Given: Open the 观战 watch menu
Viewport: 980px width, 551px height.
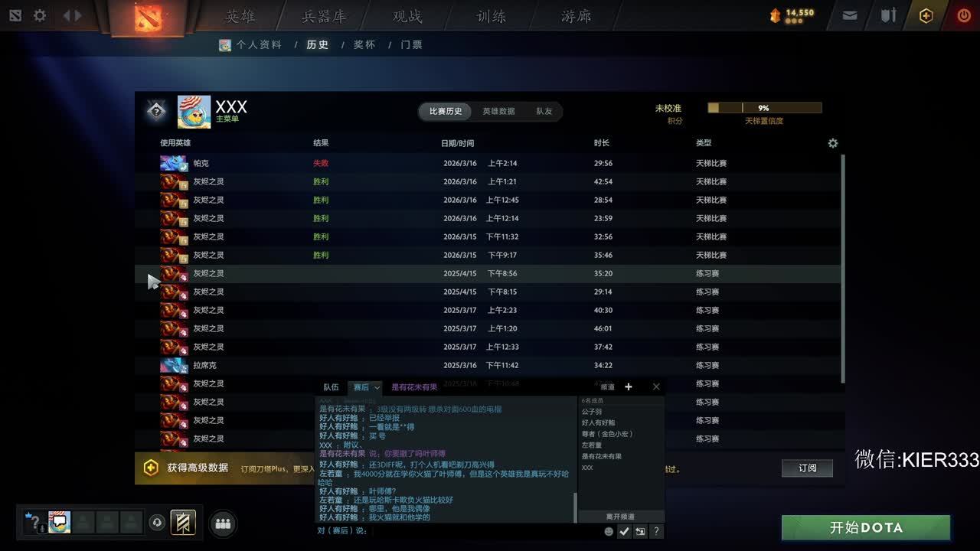Looking at the screenshot, I should point(407,16).
